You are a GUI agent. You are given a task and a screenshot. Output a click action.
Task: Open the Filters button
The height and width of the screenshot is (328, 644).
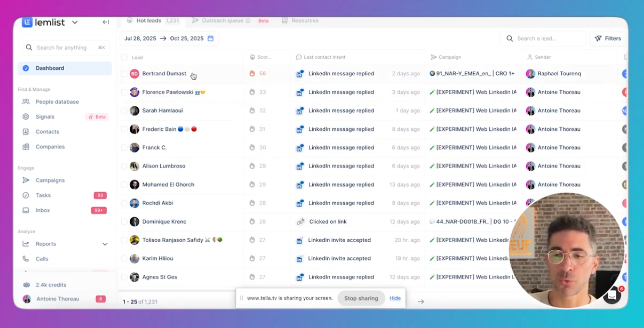point(608,39)
